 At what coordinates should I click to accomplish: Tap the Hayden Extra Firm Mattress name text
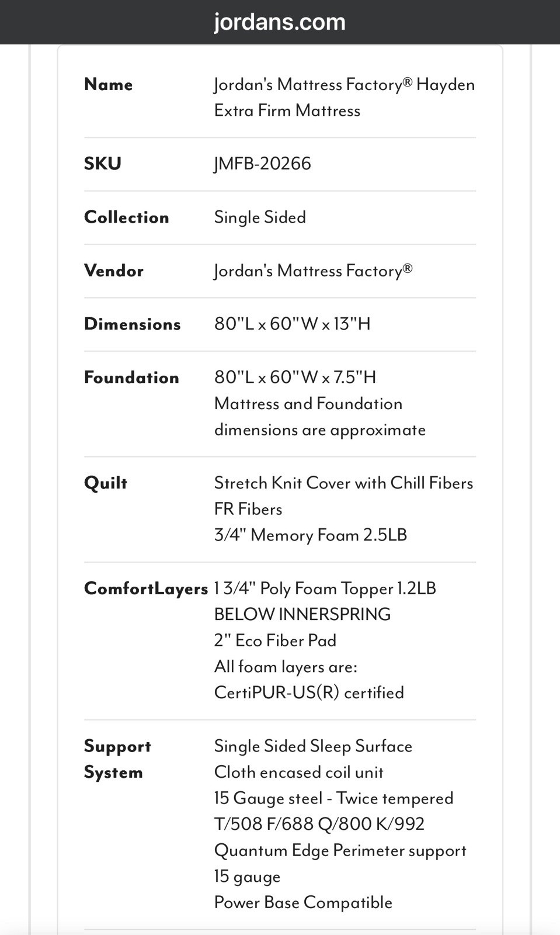[344, 97]
